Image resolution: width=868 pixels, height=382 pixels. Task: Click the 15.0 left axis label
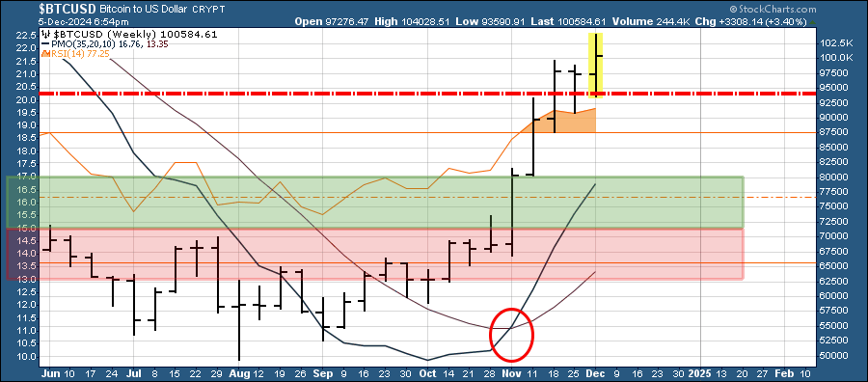coord(27,228)
